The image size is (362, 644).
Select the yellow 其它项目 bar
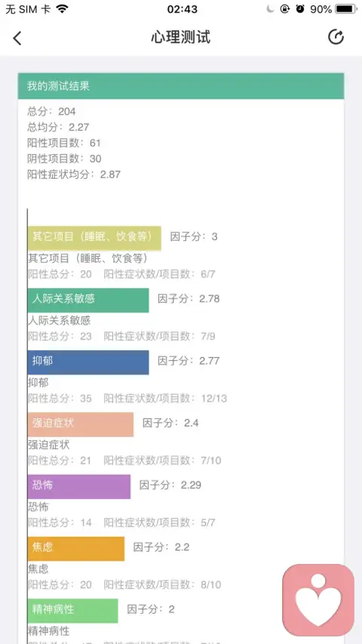pyautogui.click(x=94, y=238)
